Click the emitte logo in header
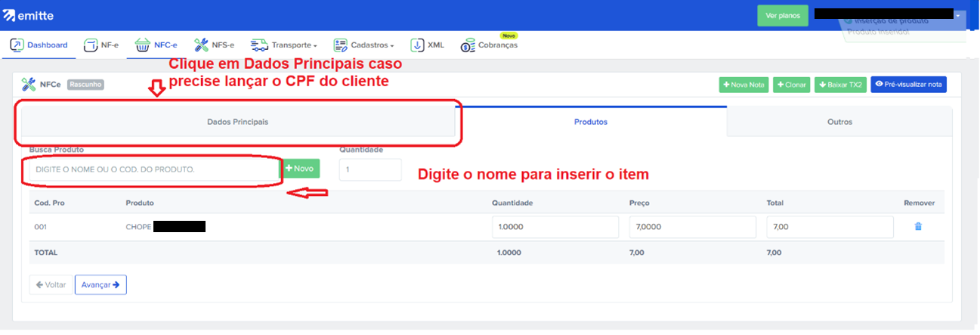 (x=29, y=16)
